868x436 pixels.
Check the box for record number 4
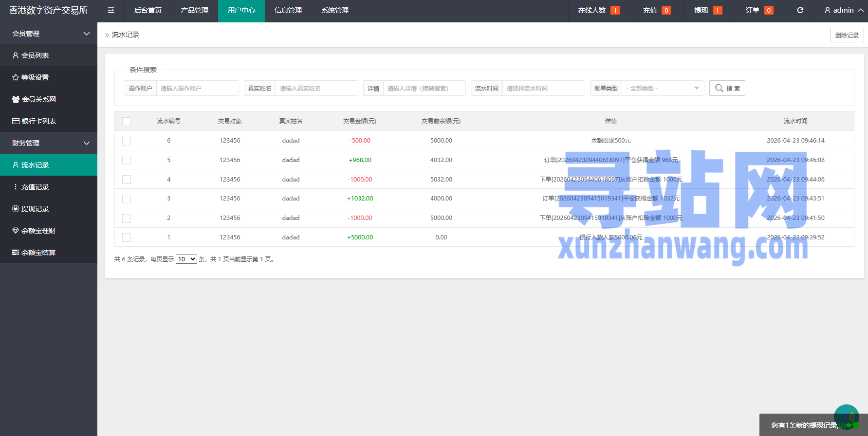(x=127, y=179)
